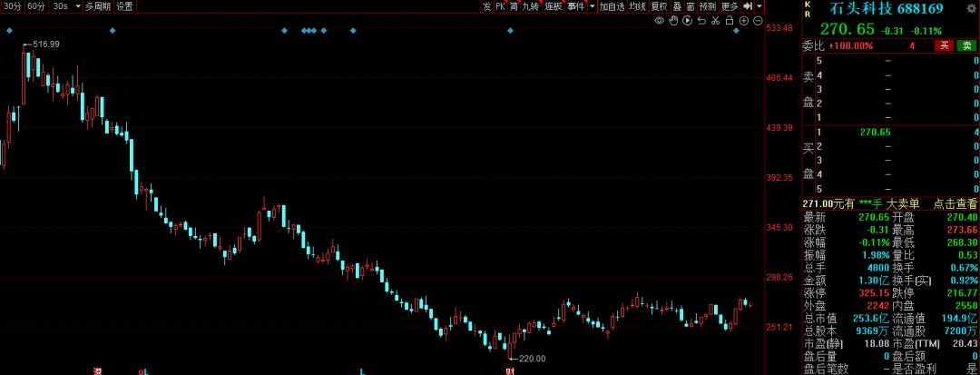
Task: Open 多周期 multi-period view
Action: point(98,6)
